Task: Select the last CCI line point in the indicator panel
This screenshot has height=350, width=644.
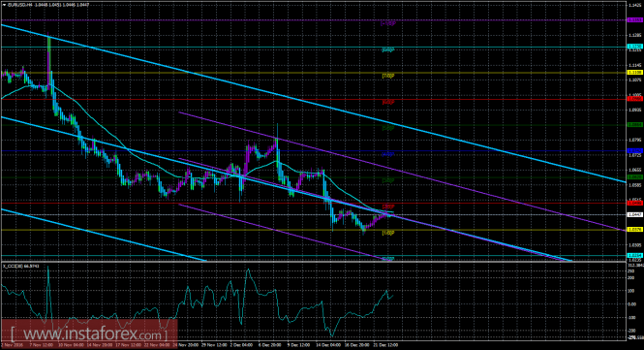Action: click(393, 295)
